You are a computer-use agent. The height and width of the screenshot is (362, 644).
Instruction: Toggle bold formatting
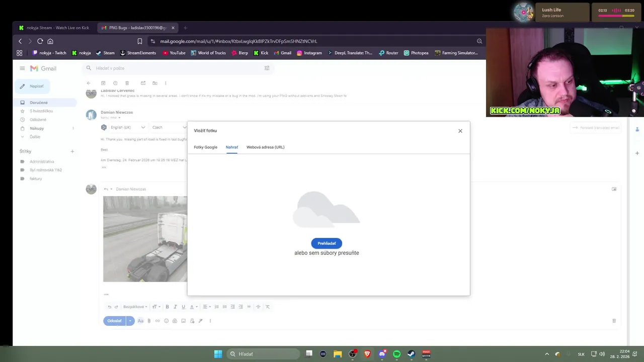167,307
